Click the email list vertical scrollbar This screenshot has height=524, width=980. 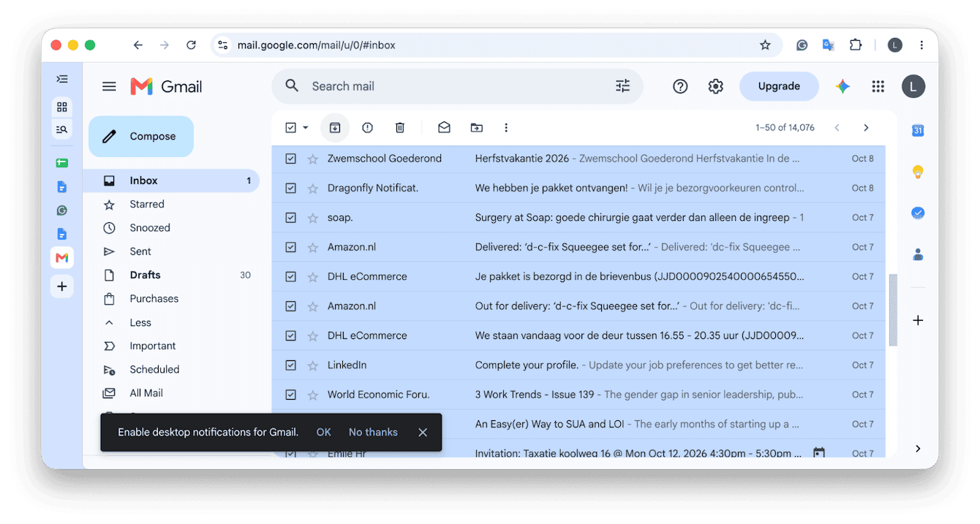click(892, 310)
